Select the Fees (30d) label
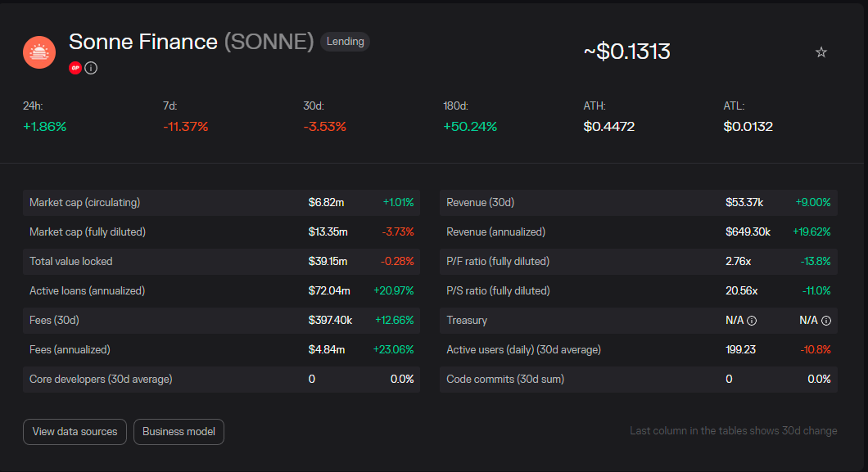 point(54,321)
